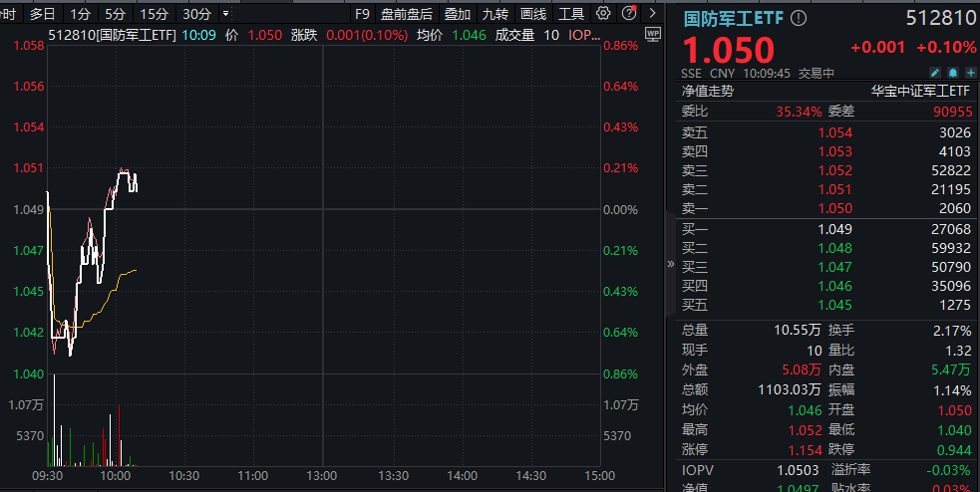The height and width of the screenshot is (492, 980).
Task: Open F9 deep data
Action: 362,14
